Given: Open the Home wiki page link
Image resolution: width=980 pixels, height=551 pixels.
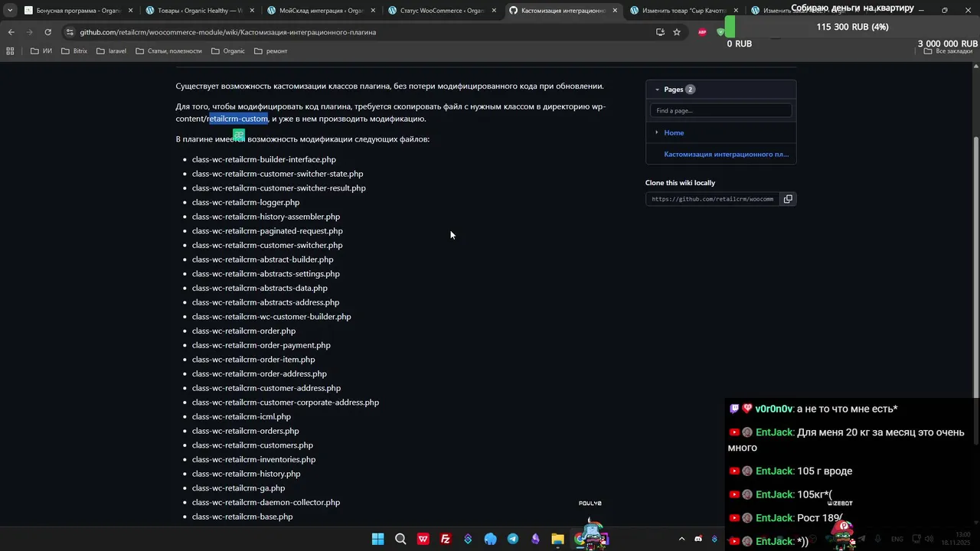Looking at the screenshot, I should (x=674, y=132).
